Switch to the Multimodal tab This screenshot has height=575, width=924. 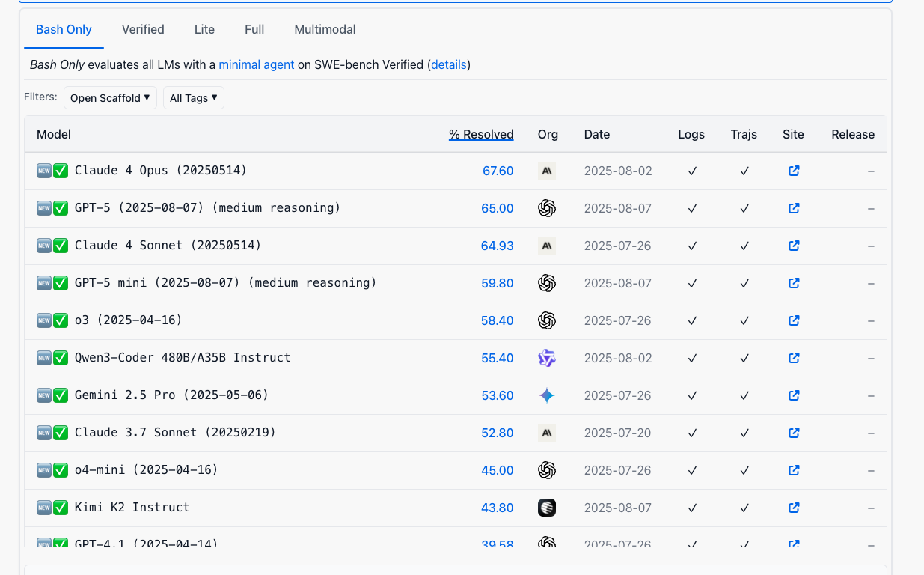point(325,29)
